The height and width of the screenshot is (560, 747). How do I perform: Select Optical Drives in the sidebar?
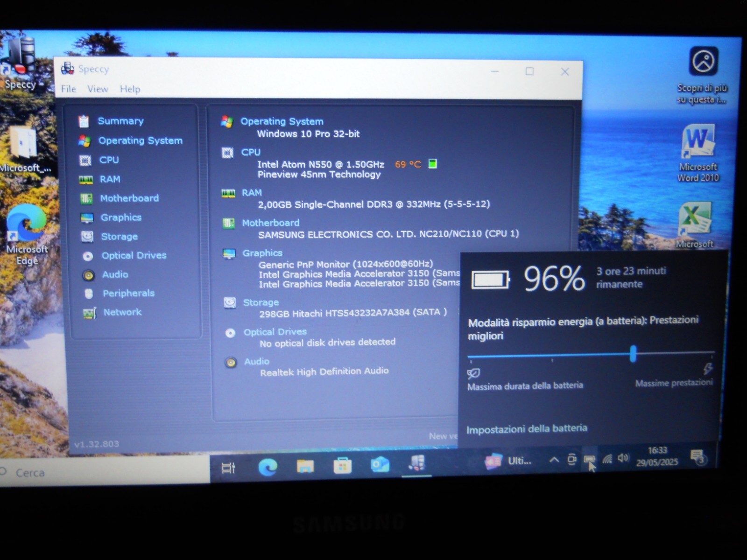pyautogui.click(x=134, y=255)
